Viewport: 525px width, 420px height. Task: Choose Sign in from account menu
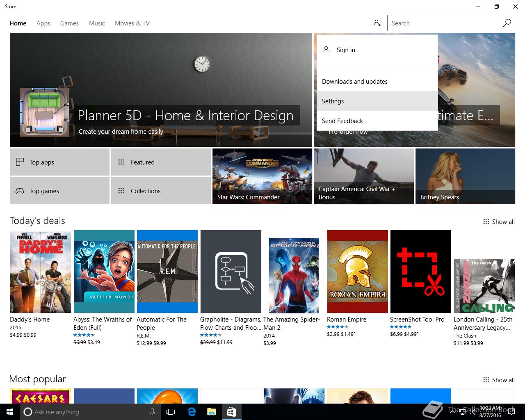pos(377,50)
